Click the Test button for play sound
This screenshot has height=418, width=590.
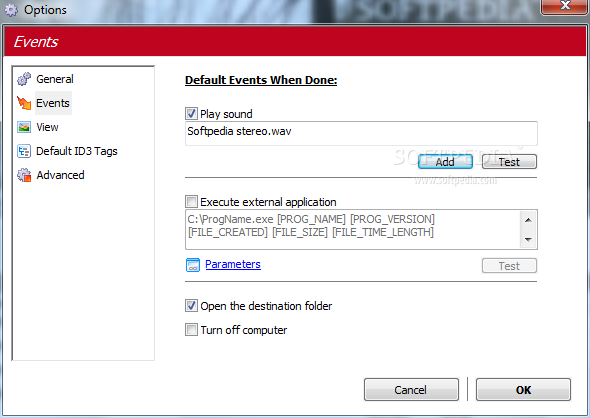509,162
